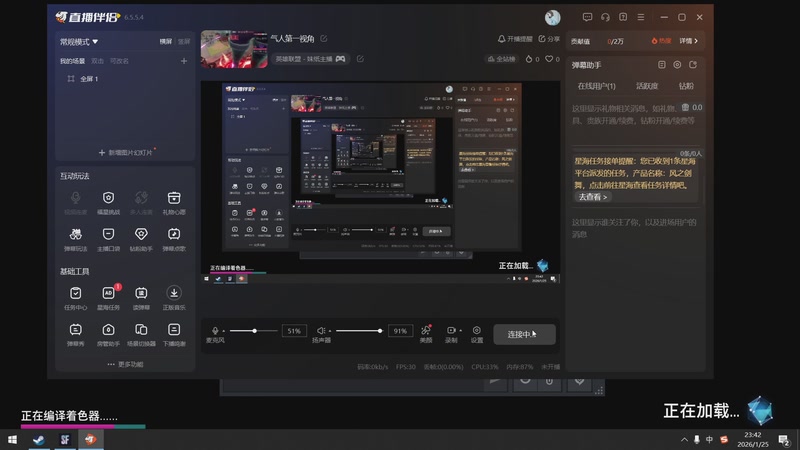Select the 我的场景 scenes tab
This screenshot has height=450, width=800.
(x=72, y=61)
